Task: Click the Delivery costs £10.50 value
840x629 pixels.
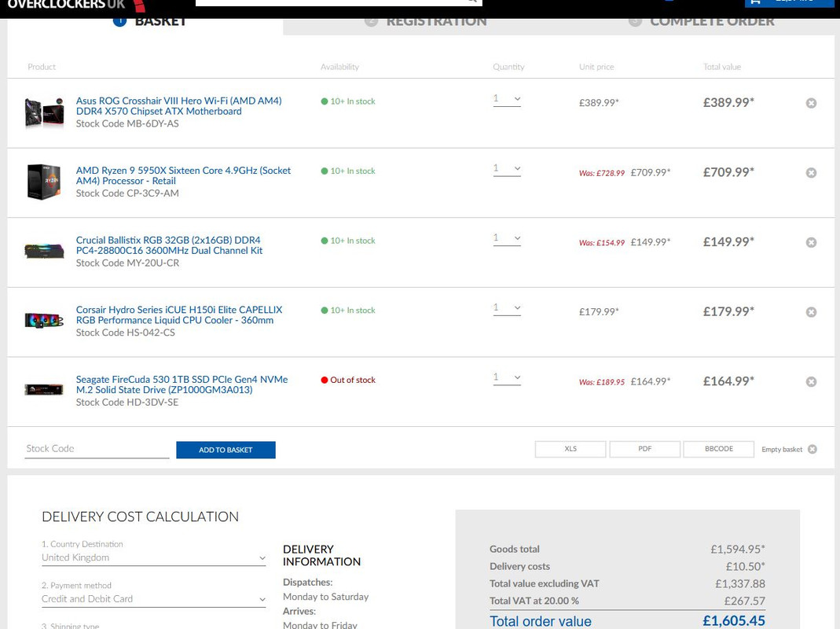Action: tap(745, 567)
